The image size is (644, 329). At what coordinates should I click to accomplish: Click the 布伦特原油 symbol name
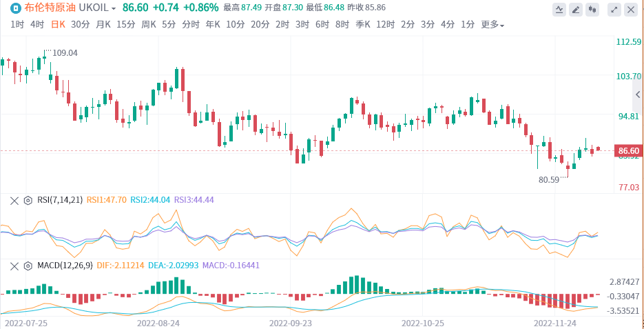pyautogui.click(x=50, y=8)
